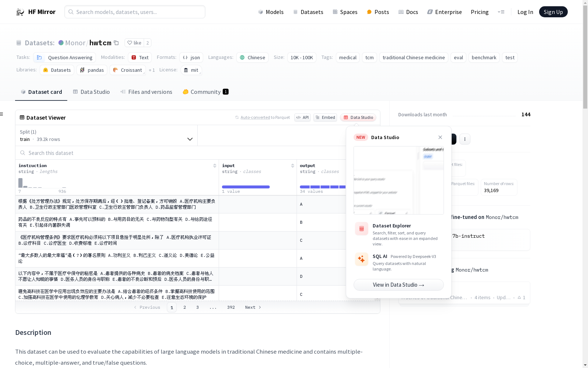Like the hwtcm dataset
588x368 pixels.
pos(134,43)
